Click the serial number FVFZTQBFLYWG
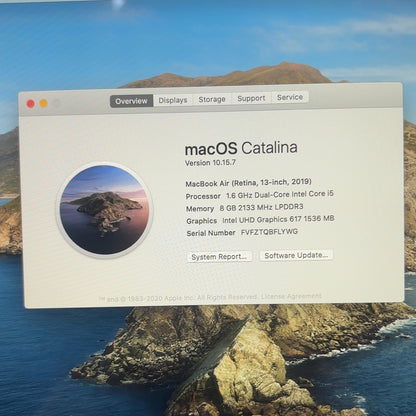This screenshot has height=416, width=416. point(269,232)
